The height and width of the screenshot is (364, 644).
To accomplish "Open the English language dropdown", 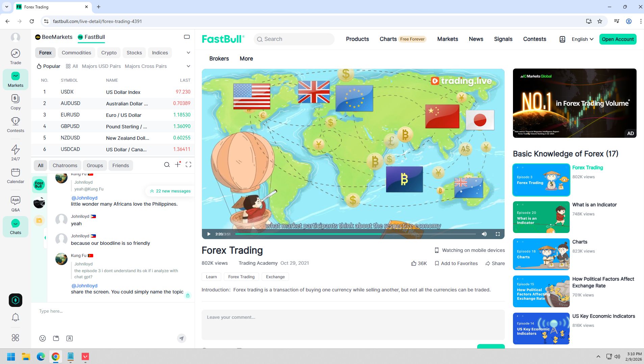I will (582, 39).
